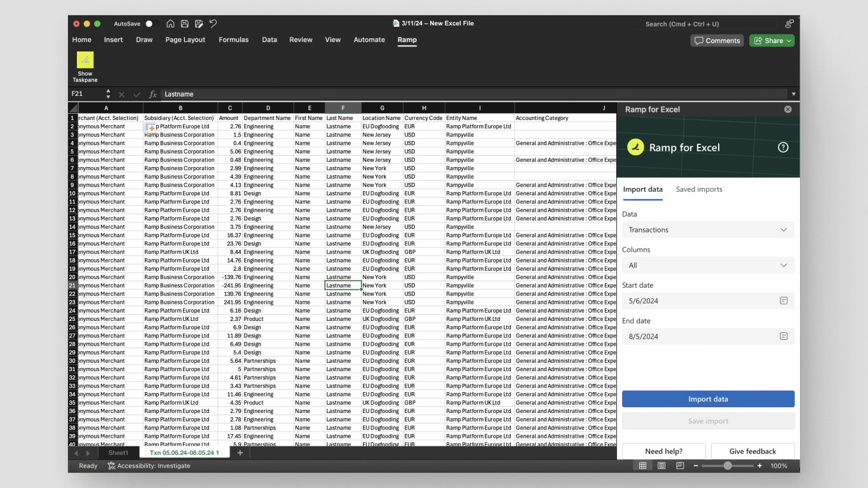Click the next sheet navigation arrow
868x488 pixels.
tap(88, 453)
